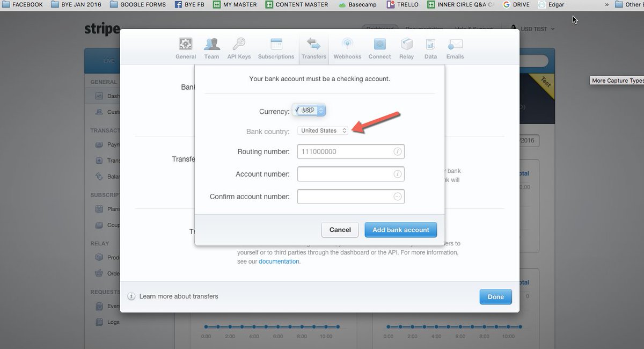Click the Routing number info icon
The width and height of the screenshot is (644, 349).
(397, 152)
